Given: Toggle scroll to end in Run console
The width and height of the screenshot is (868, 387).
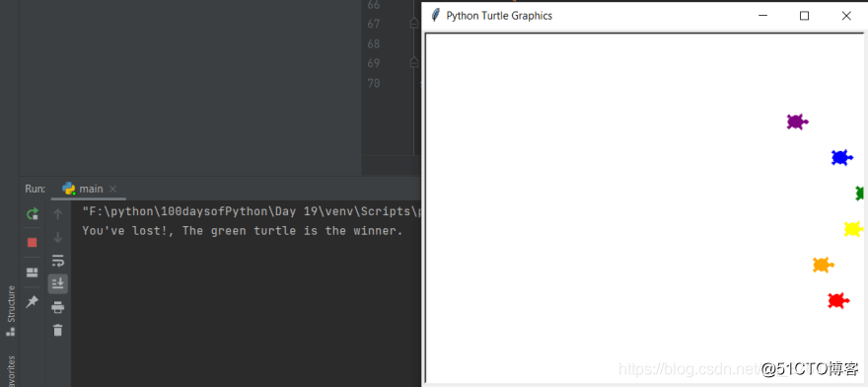Looking at the screenshot, I should (x=57, y=284).
